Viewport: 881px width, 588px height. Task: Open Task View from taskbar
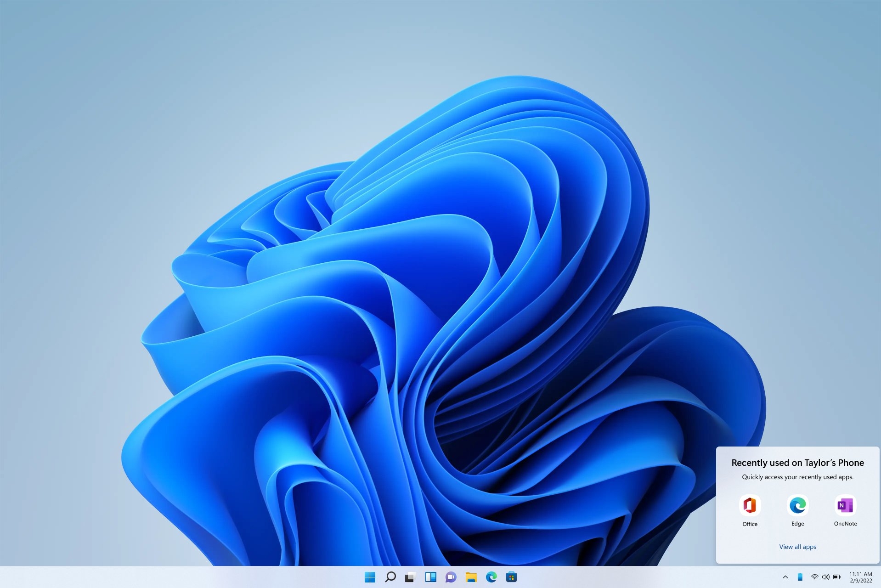coord(410,577)
